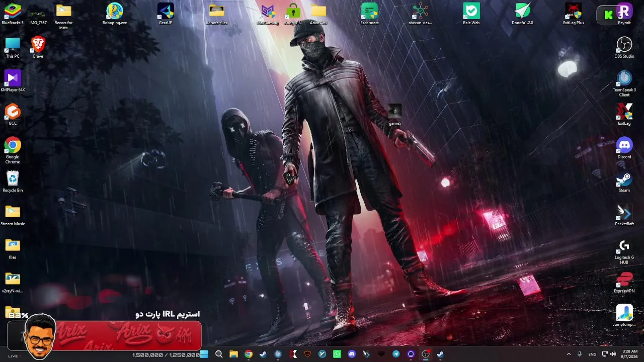Screen dimensions: 644x362
Task: Open the Discord desktop shortcut
Action: click(624, 148)
